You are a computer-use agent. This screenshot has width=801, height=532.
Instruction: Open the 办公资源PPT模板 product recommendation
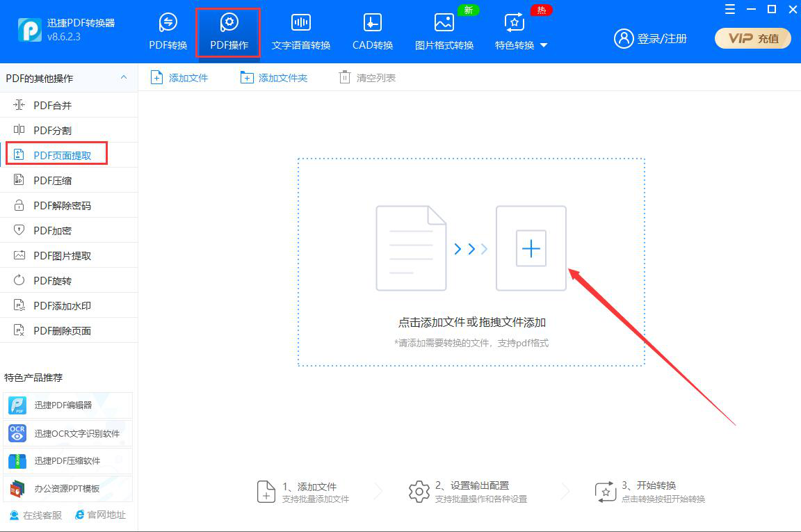(67, 489)
